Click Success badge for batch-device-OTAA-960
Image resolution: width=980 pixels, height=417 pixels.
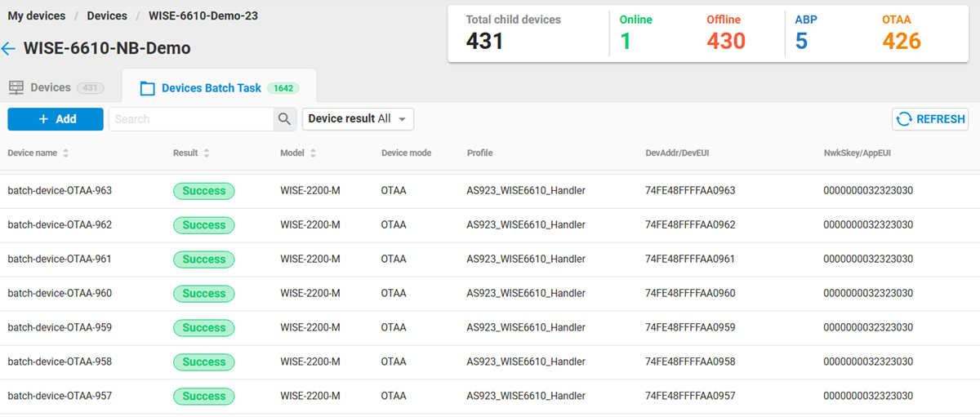pyautogui.click(x=203, y=294)
